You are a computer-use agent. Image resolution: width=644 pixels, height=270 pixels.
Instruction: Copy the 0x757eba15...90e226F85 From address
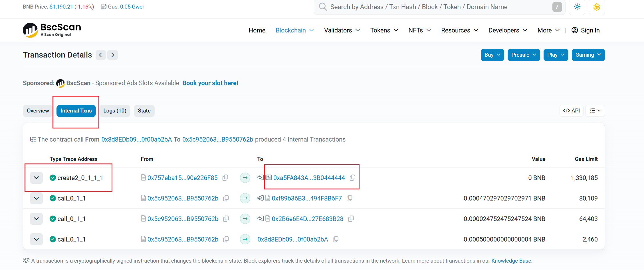225,178
